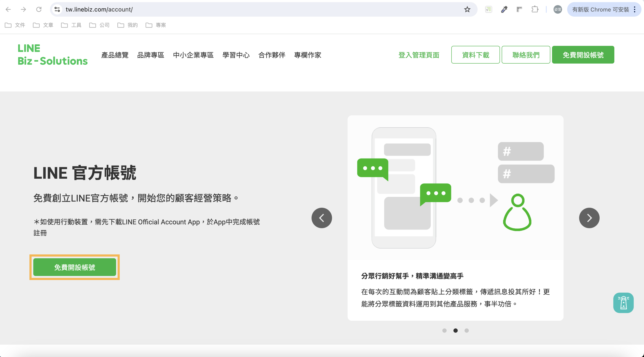644x357 pixels.
Task: Go to next carousel slide
Action: 589,218
